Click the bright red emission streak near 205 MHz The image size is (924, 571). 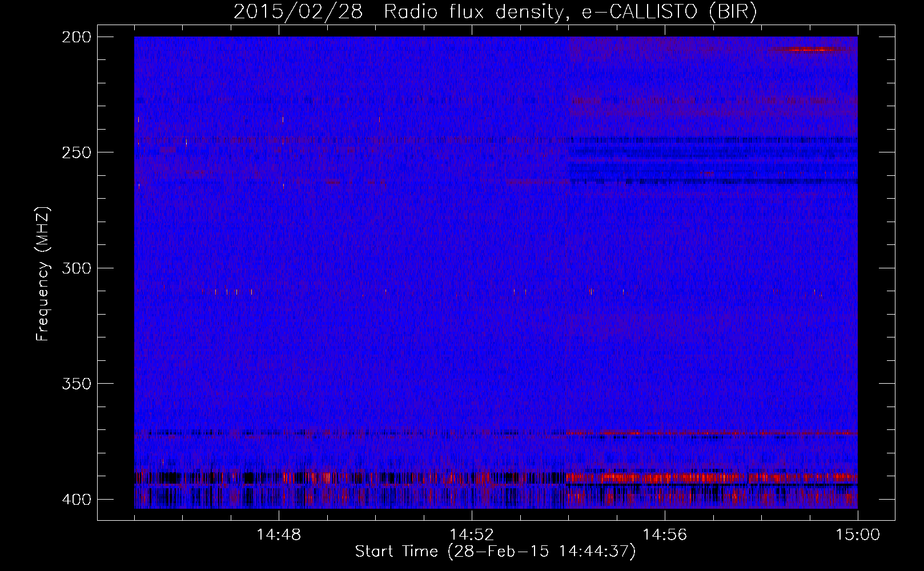[x=808, y=50]
